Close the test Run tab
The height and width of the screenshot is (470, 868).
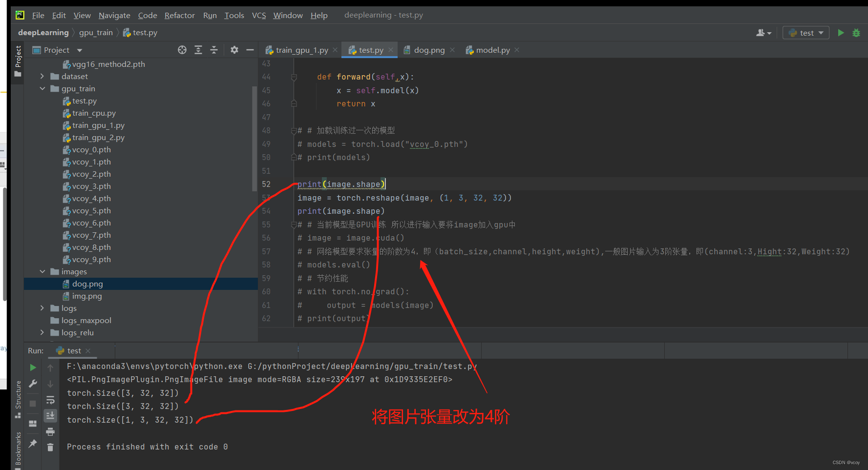[x=88, y=351]
